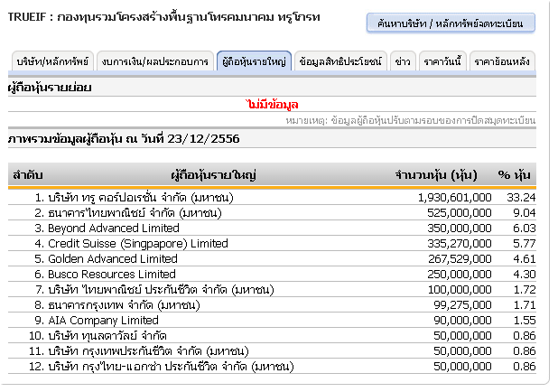Click the จำนวนหุ้น (หุ้น) column header

436,175
